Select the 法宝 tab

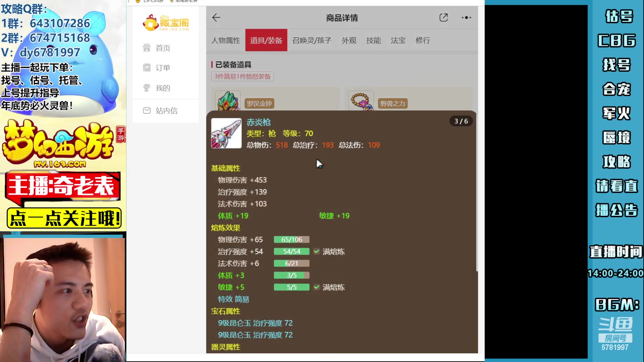click(x=398, y=41)
